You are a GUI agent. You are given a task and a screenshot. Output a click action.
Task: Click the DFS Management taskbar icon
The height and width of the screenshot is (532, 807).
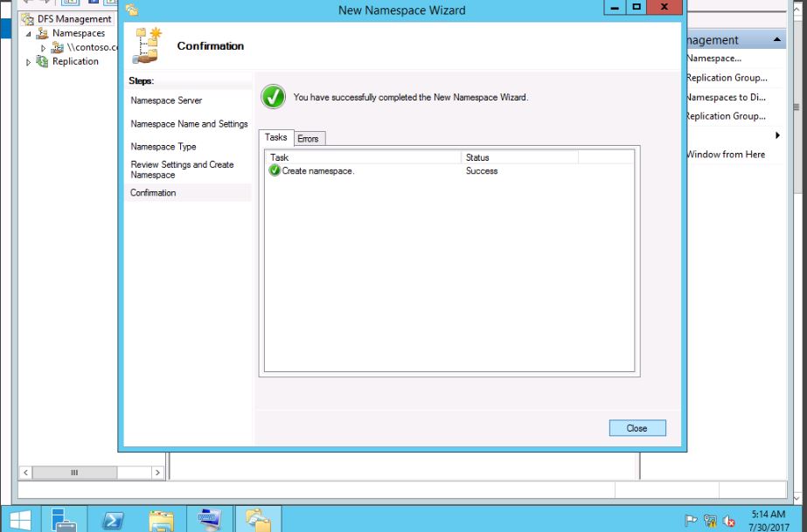point(259,520)
